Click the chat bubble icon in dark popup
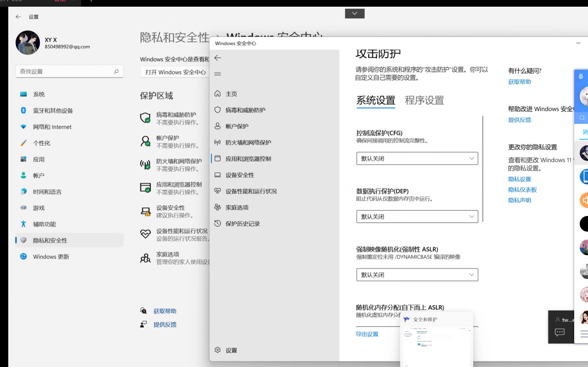Viewport: 588px width, 367px height. (x=559, y=332)
